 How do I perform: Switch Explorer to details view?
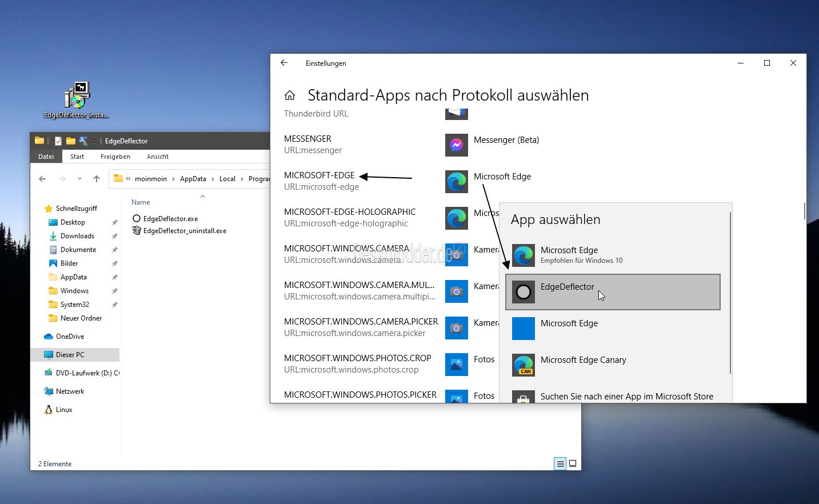click(560, 463)
